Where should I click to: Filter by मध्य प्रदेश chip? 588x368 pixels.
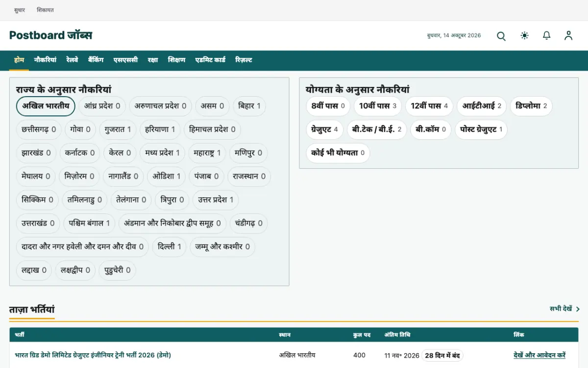(163, 153)
